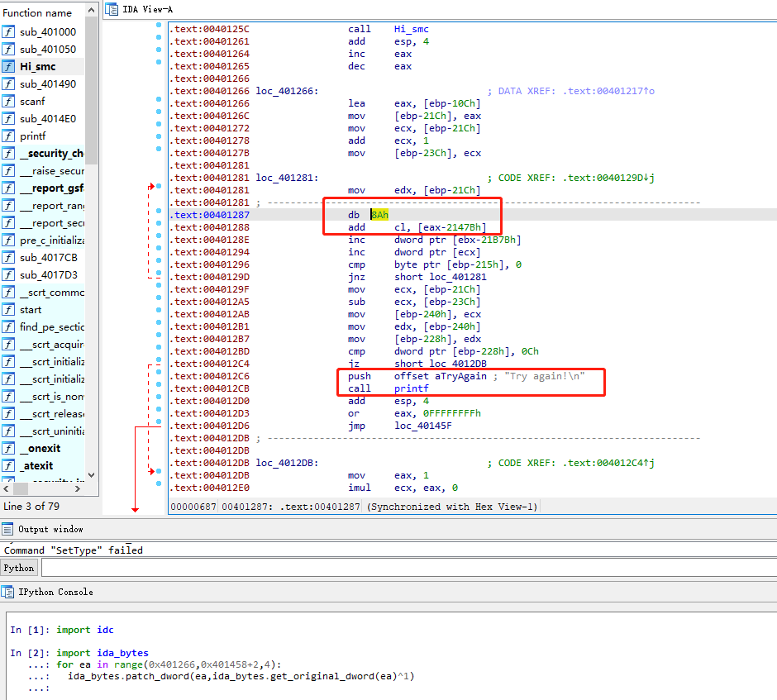Click aTryAgain offset operand
The width and height of the screenshot is (777, 700).
pyautogui.click(x=461, y=376)
